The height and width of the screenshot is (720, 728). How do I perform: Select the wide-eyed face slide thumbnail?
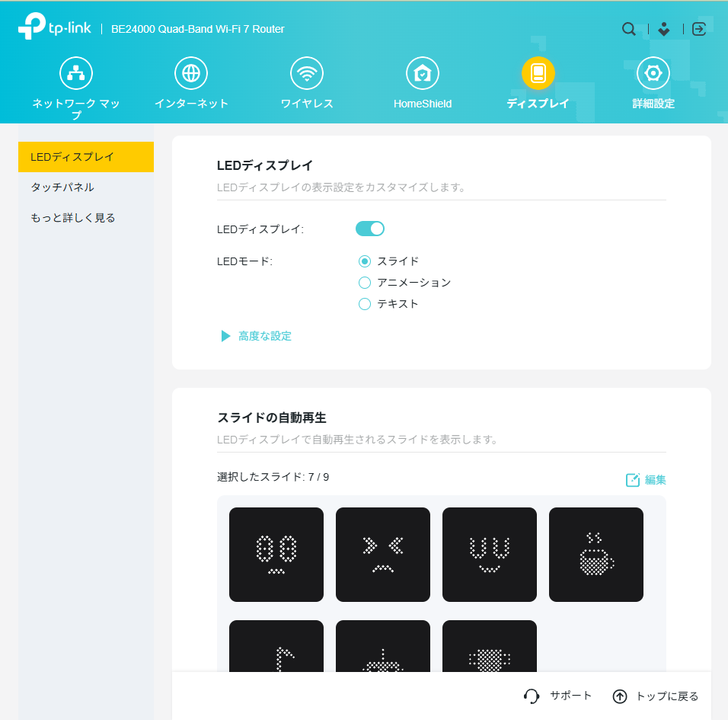pos(276,555)
